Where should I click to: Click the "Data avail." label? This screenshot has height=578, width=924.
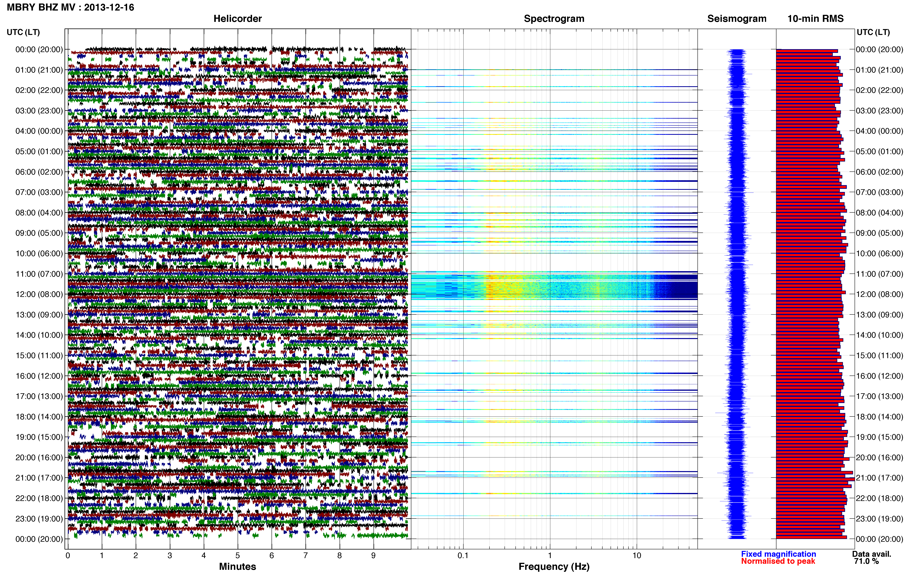pyautogui.click(x=872, y=554)
